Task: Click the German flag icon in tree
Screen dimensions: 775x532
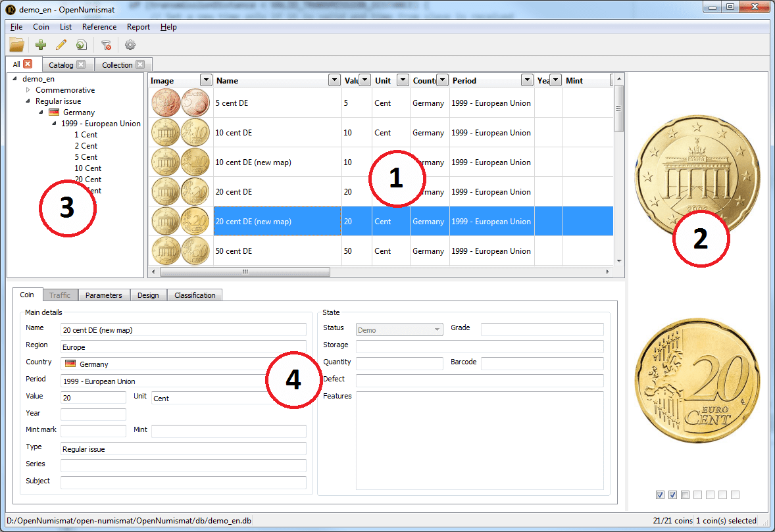Action: point(54,112)
